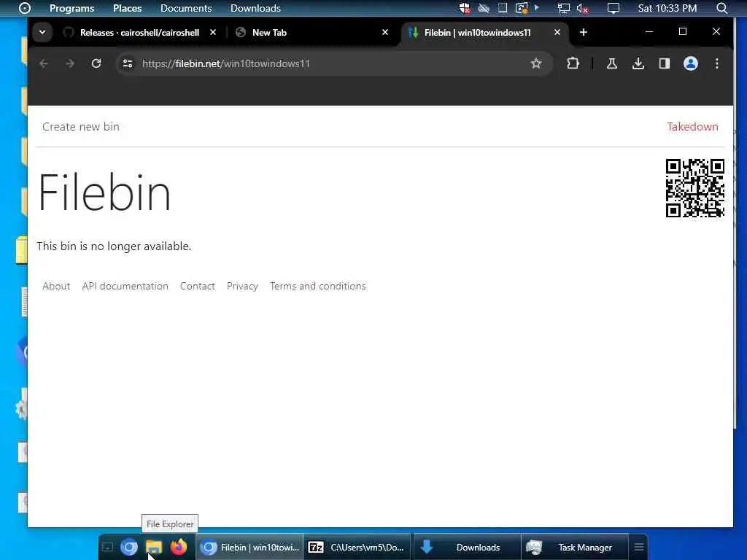This screenshot has height=560, width=747.
Task: Open the Chrome three-dot menu
Action: tap(716, 63)
